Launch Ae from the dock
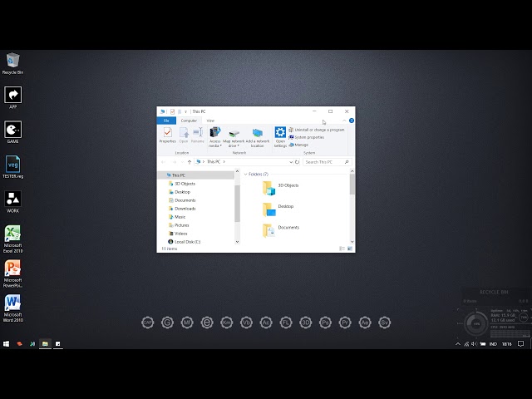This screenshot has width=532, height=399. coord(365,323)
